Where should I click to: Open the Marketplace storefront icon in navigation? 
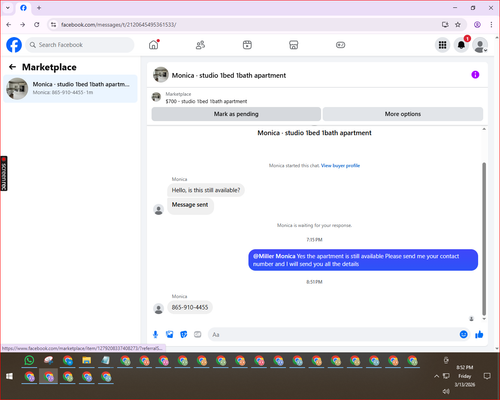pos(294,45)
